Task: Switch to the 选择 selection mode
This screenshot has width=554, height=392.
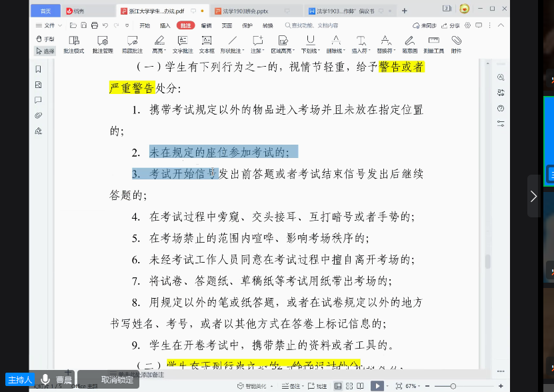Action: (x=45, y=51)
